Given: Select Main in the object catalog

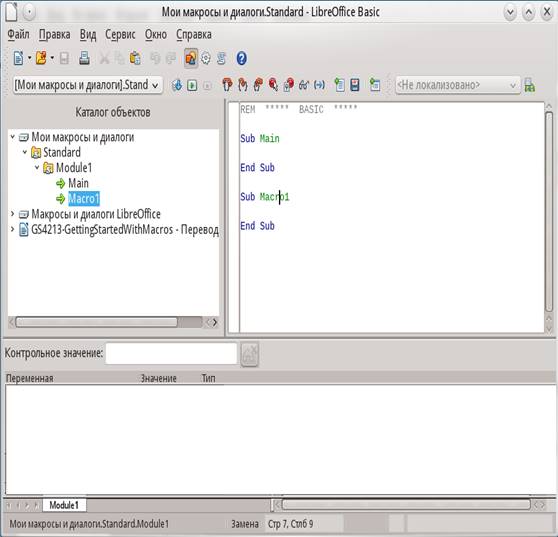Looking at the screenshot, I should click(x=78, y=183).
